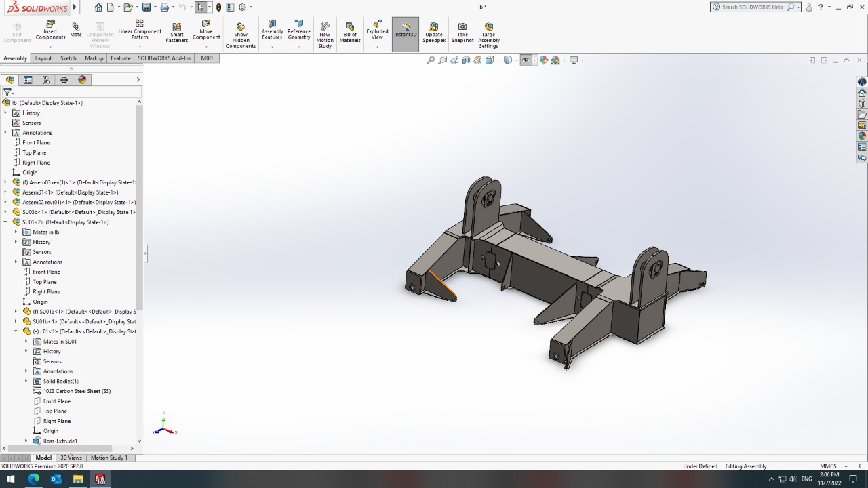Open Appearances pane in task sidebar

(862, 136)
